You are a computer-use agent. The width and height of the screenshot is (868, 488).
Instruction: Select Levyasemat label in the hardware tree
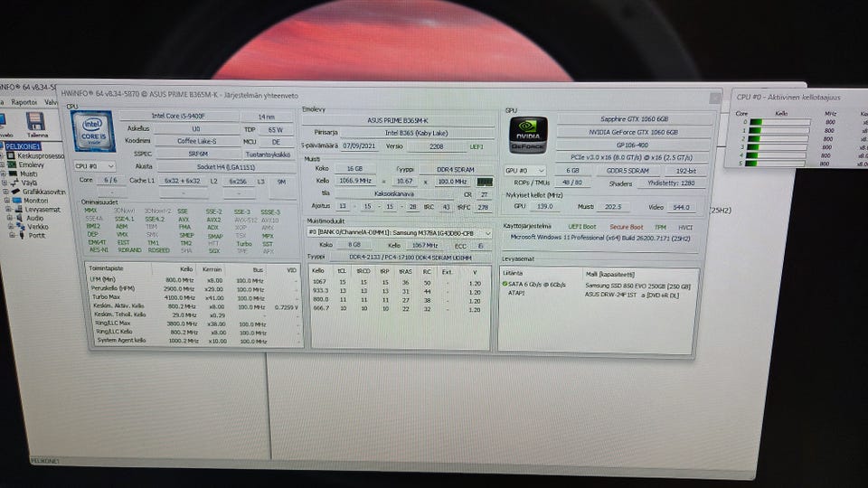pyautogui.click(x=42, y=209)
